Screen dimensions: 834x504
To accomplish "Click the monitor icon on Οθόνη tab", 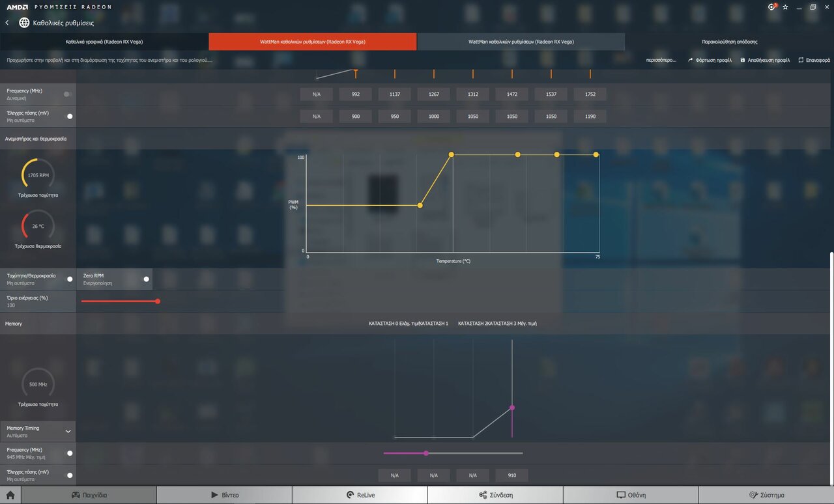I will tap(621, 495).
